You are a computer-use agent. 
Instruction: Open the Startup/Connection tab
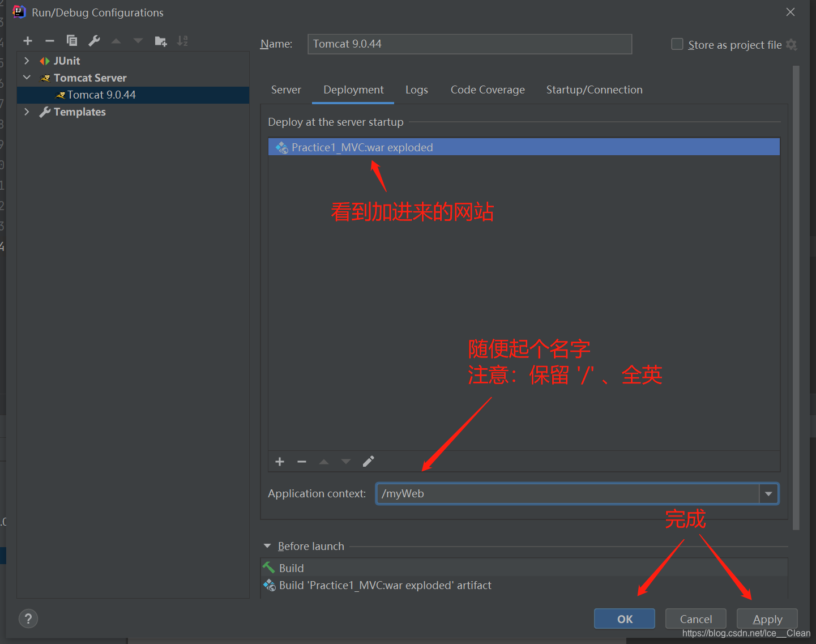click(594, 89)
